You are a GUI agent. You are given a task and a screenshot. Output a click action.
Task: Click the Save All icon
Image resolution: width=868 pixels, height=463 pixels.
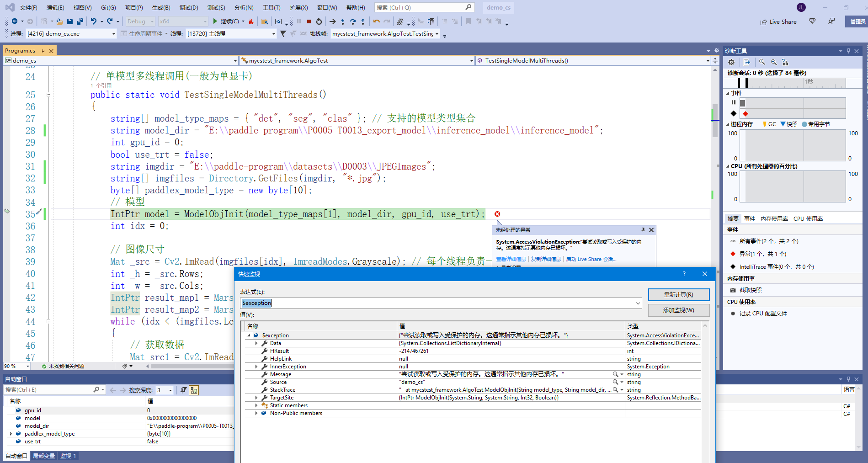point(80,21)
